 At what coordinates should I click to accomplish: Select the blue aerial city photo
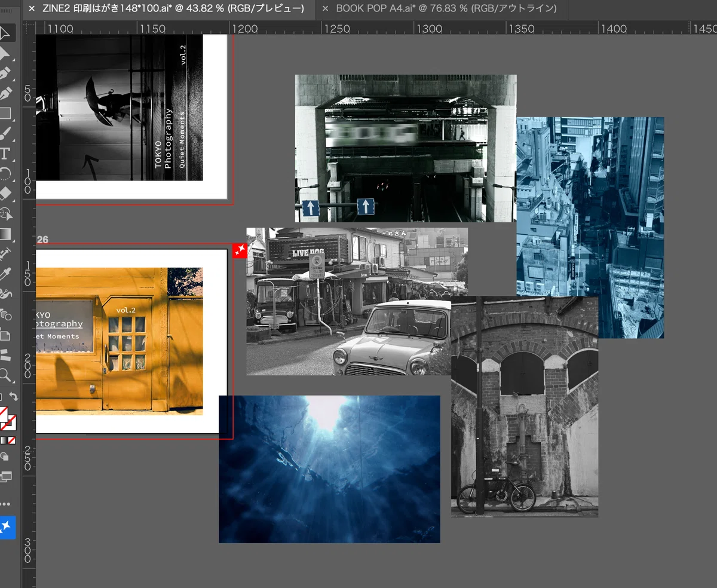pos(590,228)
